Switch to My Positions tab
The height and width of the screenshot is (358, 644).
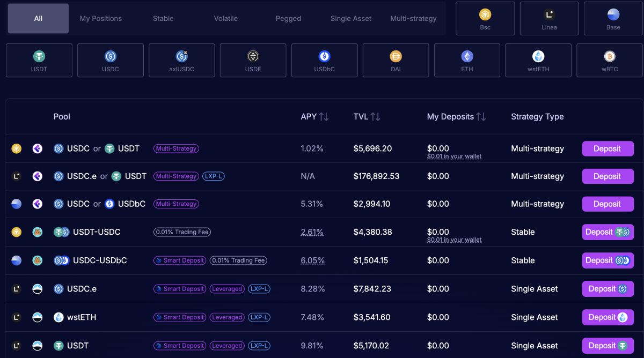pyautogui.click(x=101, y=18)
